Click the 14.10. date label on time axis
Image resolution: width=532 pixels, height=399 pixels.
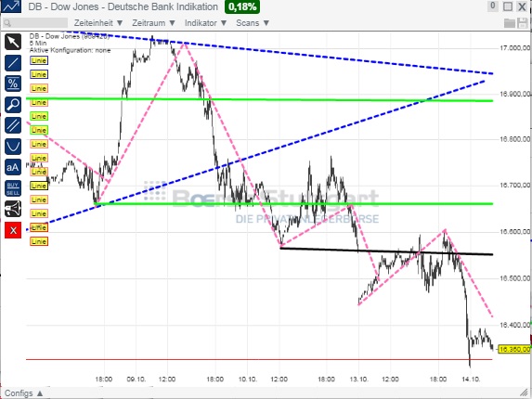point(471,379)
